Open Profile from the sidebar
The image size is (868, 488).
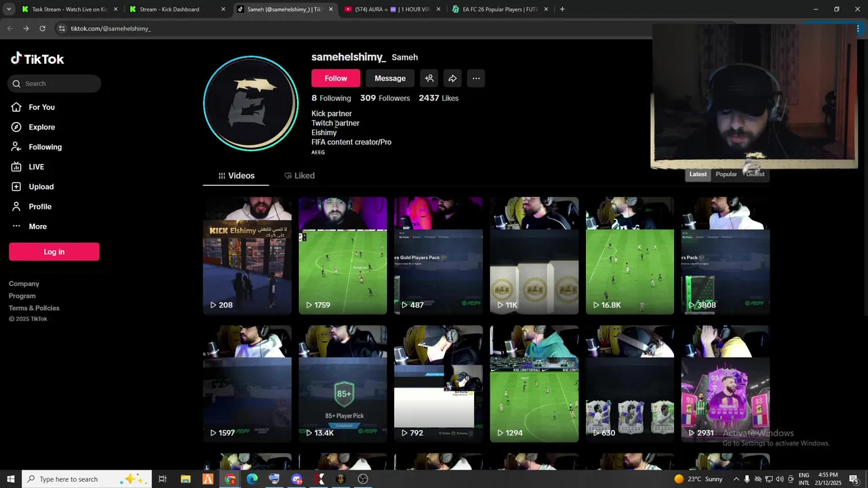coord(39,207)
